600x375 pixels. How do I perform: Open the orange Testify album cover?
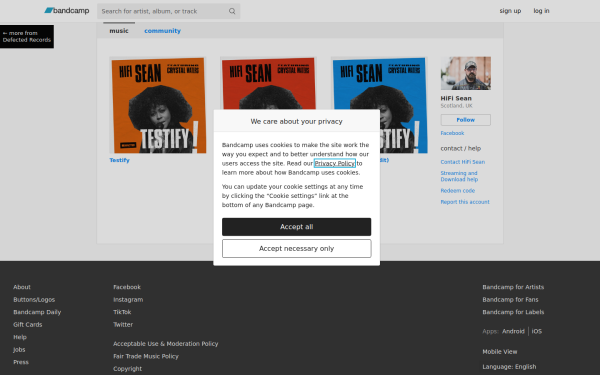pos(158,105)
